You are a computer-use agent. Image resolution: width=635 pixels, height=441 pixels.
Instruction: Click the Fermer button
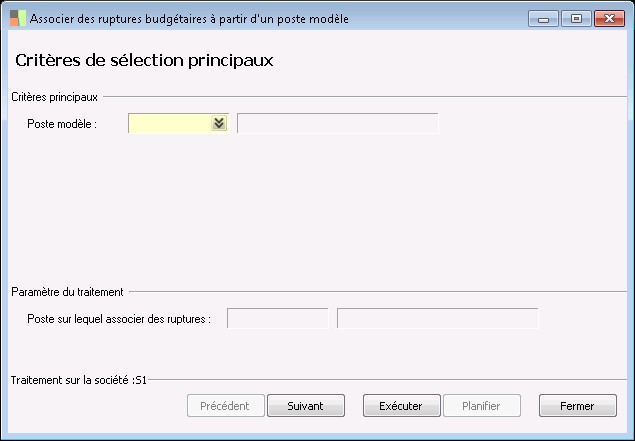click(x=577, y=406)
